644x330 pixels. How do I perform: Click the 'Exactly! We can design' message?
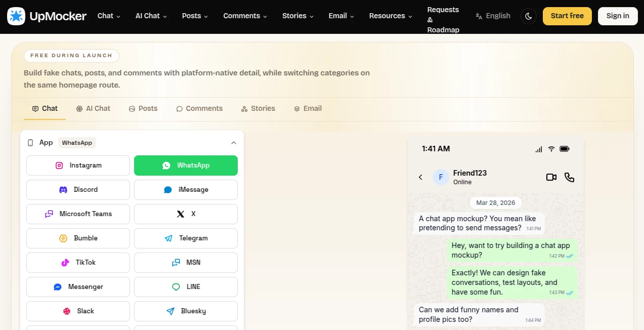(512, 282)
